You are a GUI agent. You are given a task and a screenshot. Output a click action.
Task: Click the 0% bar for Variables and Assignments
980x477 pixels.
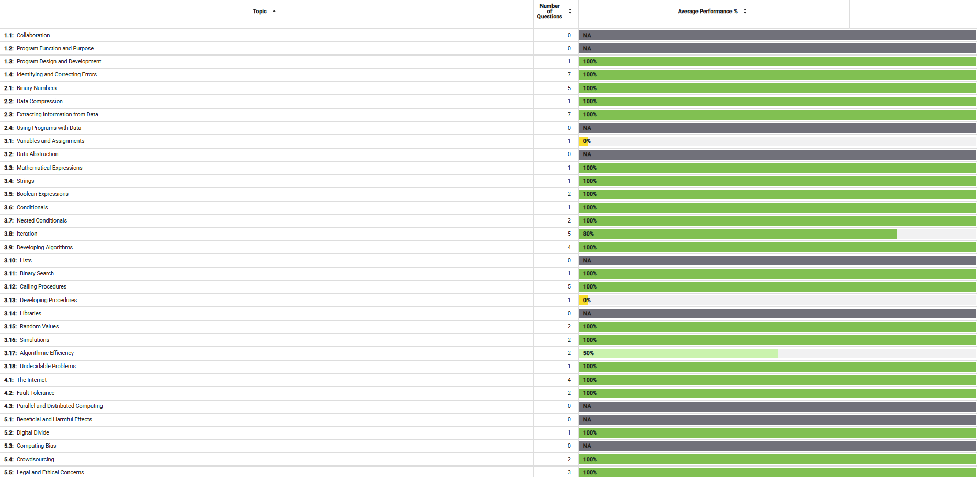pyautogui.click(x=584, y=141)
